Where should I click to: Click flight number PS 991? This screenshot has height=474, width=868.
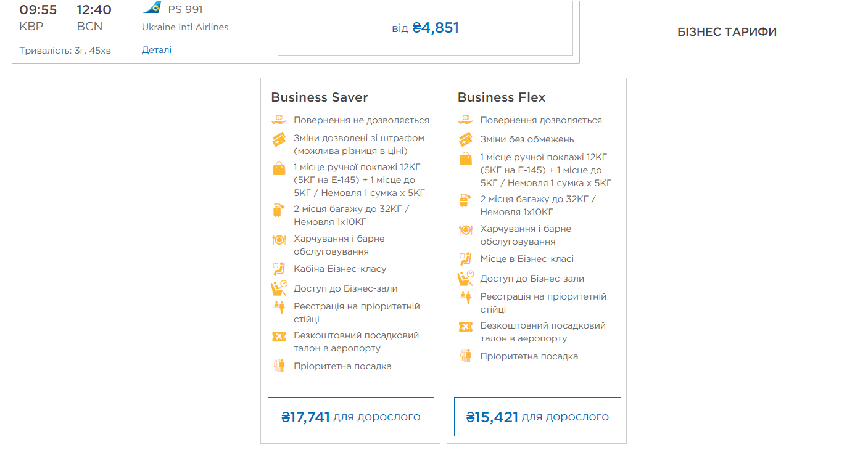pos(185,9)
